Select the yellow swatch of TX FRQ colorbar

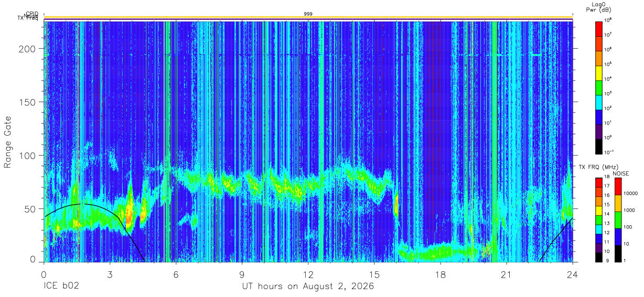(x=599, y=211)
